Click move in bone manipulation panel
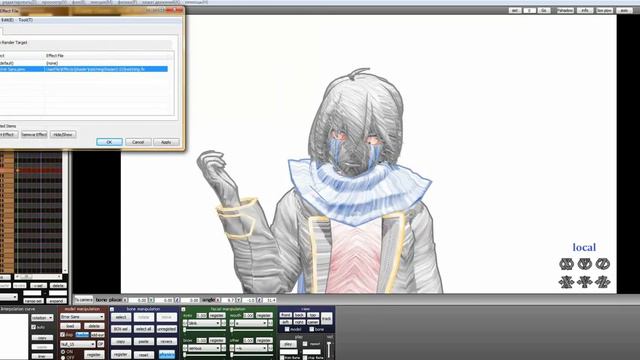The height and width of the screenshot is (360, 640). [167, 317]
